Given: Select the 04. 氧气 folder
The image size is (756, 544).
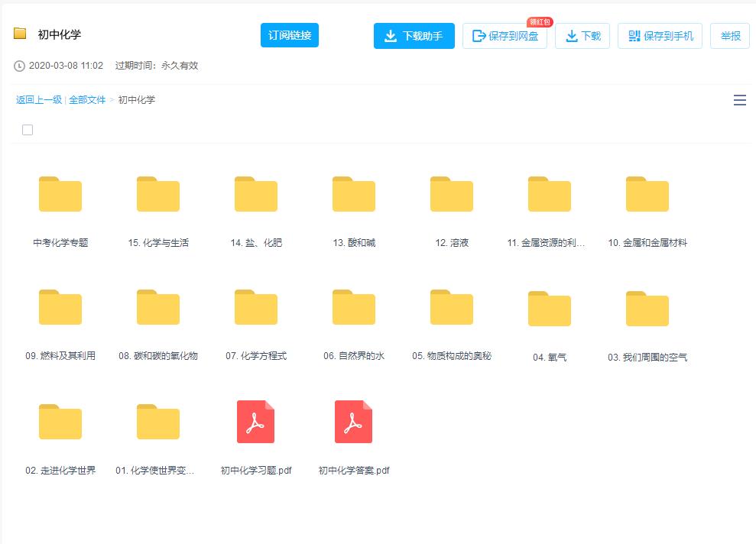Looking at the screenshot, I should [x=549, y=307].
